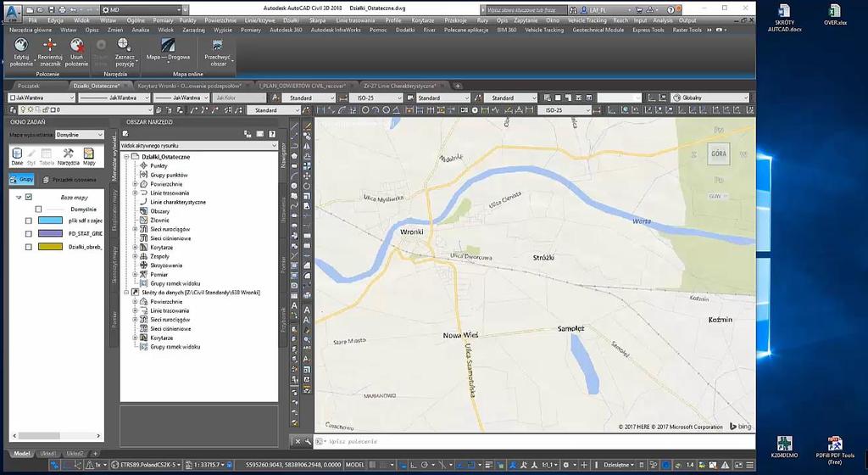The width and height of the screenshot is (868, 475).
Task: Open Widok aktywnego rysunku dropdown
Action: [x=198, y=146]
